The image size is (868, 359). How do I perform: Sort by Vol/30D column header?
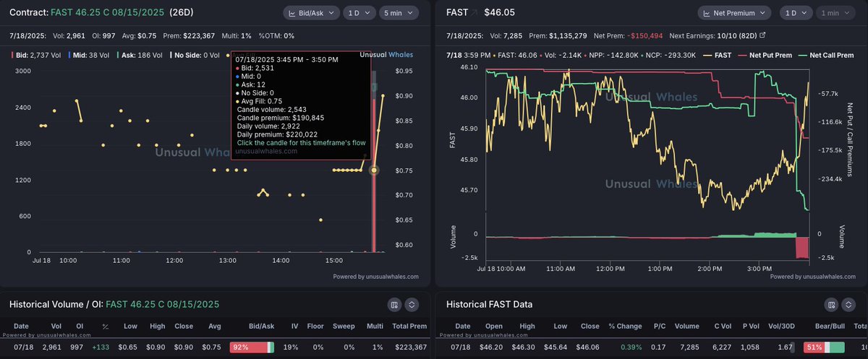(x=780, y=327)
